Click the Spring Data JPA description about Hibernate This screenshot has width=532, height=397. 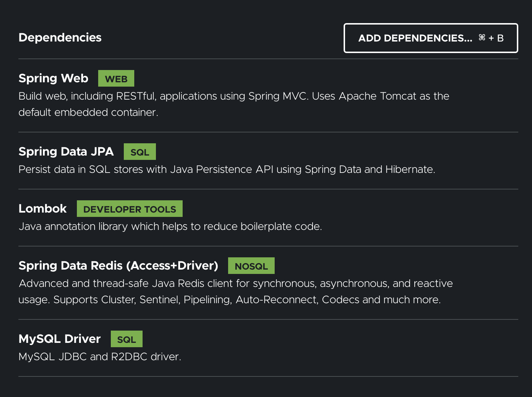point(227,170)
